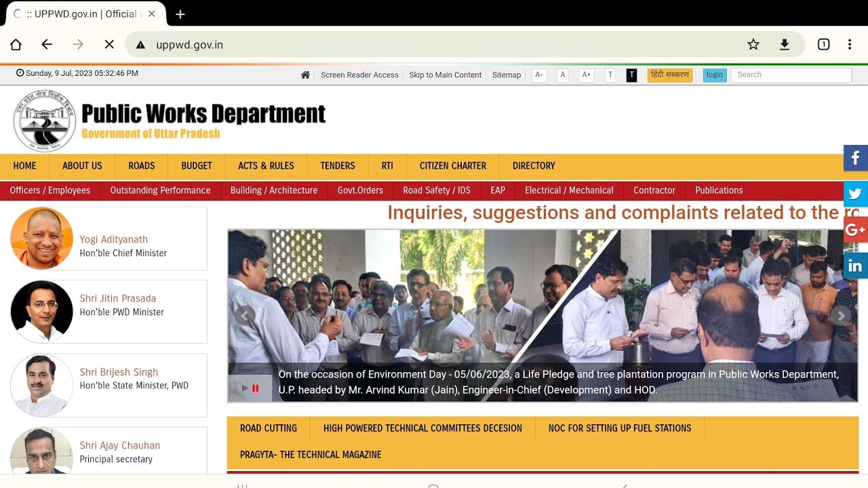Open the browser three-dot menu
Image resolution: width=868 pixels, height=488 pixels.
coord(850,45)
